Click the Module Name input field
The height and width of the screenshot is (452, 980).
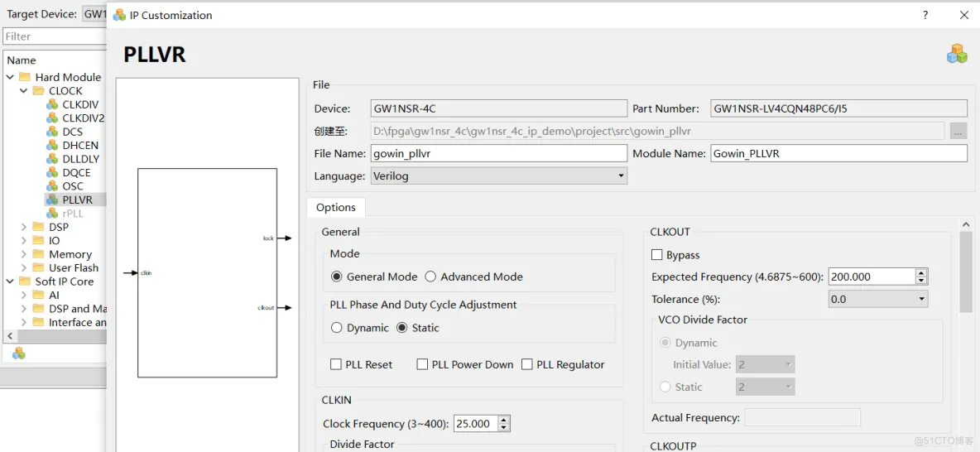838,153
